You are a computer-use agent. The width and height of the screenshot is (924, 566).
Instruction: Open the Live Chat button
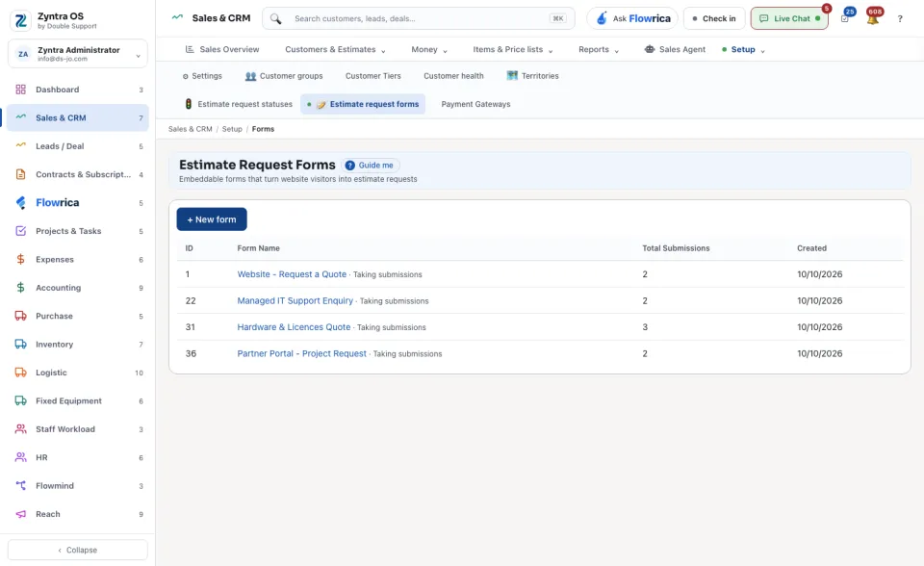pos(789,19)
